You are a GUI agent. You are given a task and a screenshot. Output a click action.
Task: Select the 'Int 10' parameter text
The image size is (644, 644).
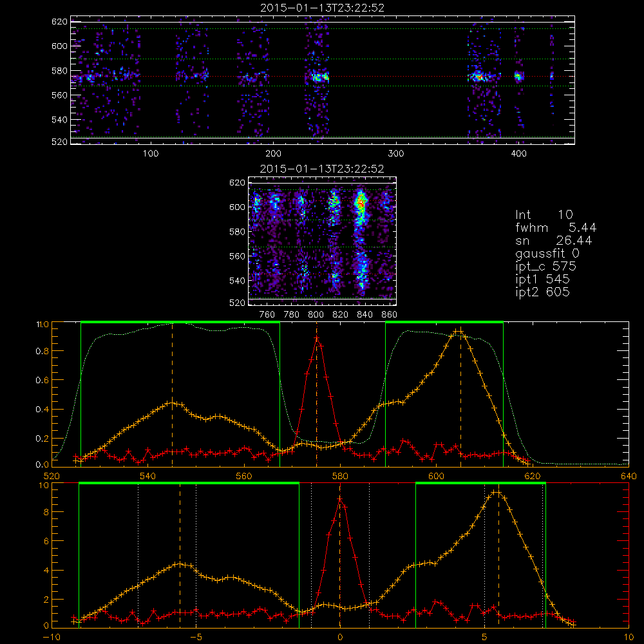click(544, 214)
